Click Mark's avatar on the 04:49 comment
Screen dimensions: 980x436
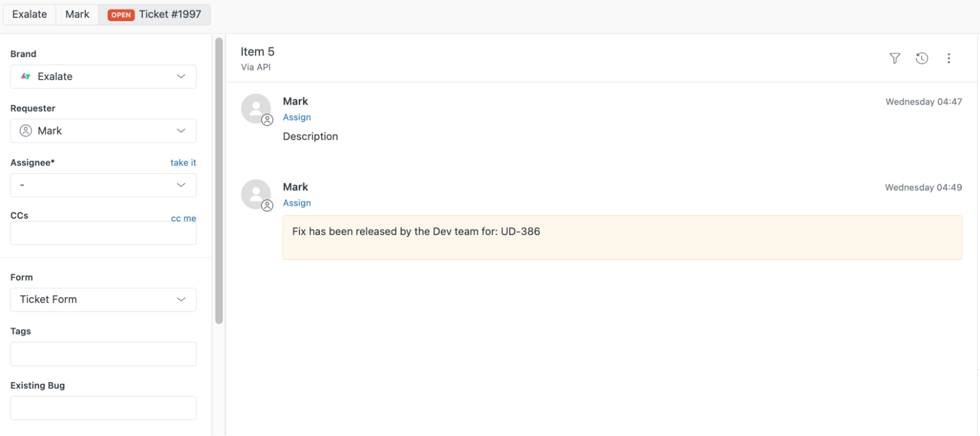tap(256, 195)
